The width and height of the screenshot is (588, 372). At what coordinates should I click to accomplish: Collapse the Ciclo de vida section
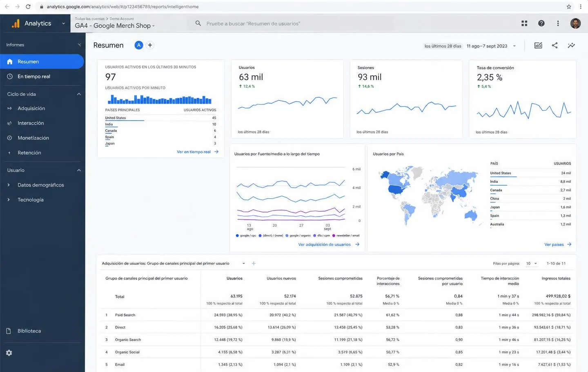79,94
